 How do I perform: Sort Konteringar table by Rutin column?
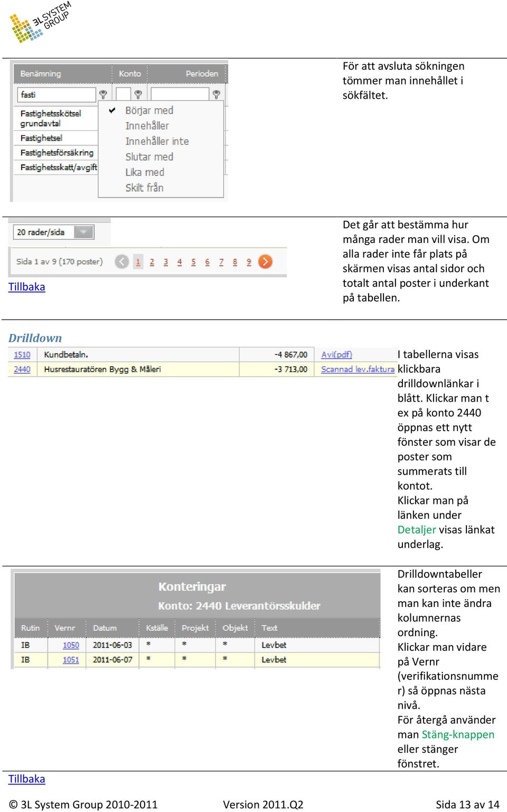(x=31, y=628)
